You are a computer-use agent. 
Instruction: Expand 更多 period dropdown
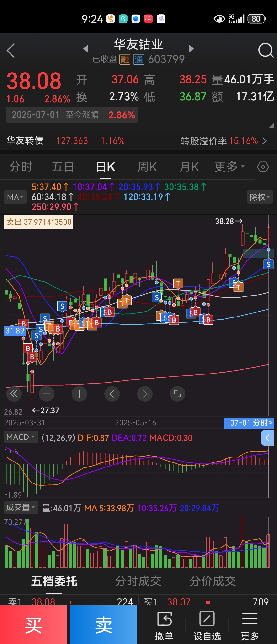tap(230, 167)
